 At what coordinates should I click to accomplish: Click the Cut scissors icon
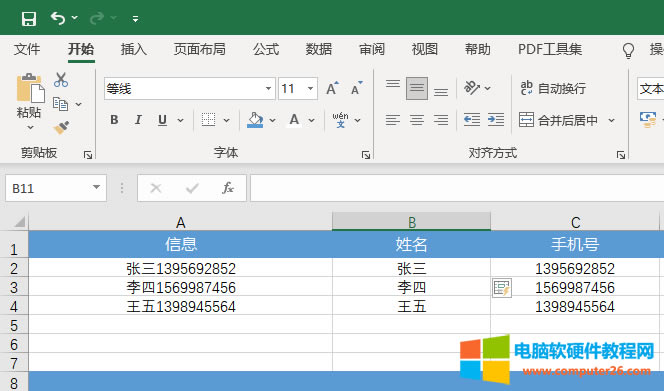[61, 80]
